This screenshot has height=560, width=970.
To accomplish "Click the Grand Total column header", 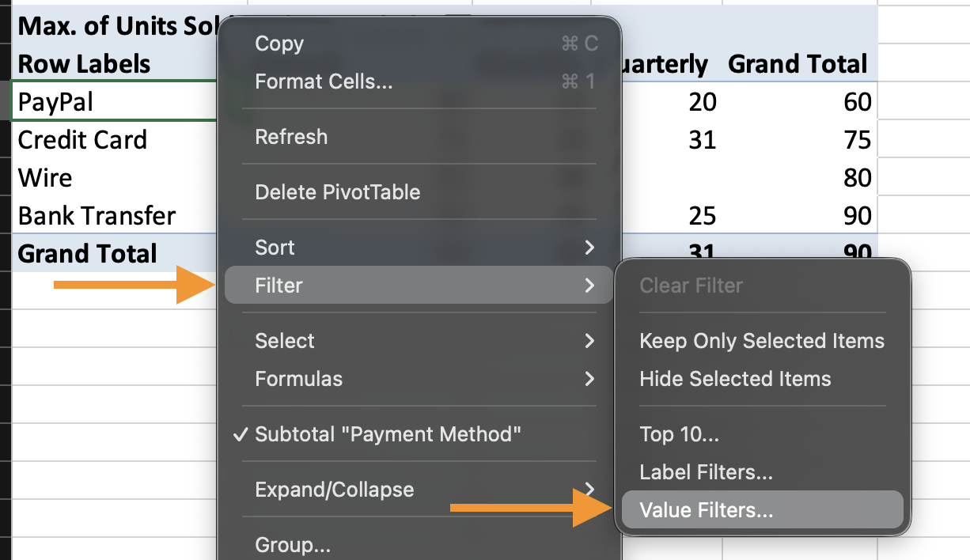I will click(798, 64).
